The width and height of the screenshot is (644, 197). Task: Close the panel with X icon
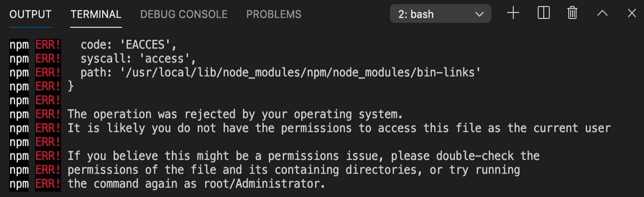click(x=632, y=13)
